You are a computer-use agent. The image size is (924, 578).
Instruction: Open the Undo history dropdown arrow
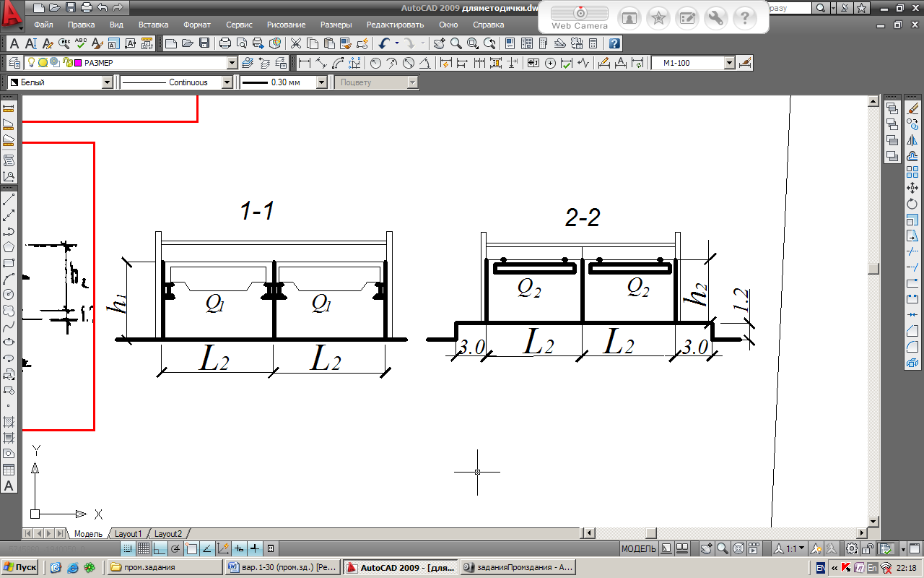pyautogui.click(x=397, y=43)
